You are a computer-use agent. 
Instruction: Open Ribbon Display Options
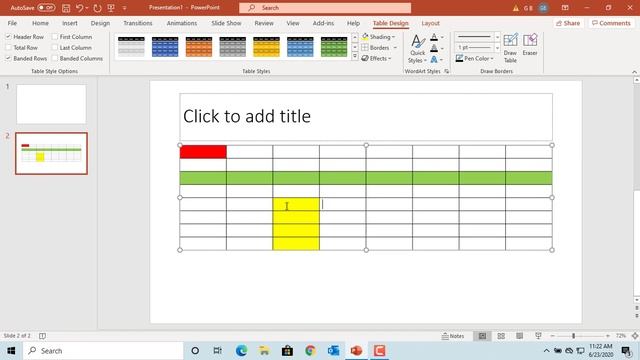coord(565,8)
